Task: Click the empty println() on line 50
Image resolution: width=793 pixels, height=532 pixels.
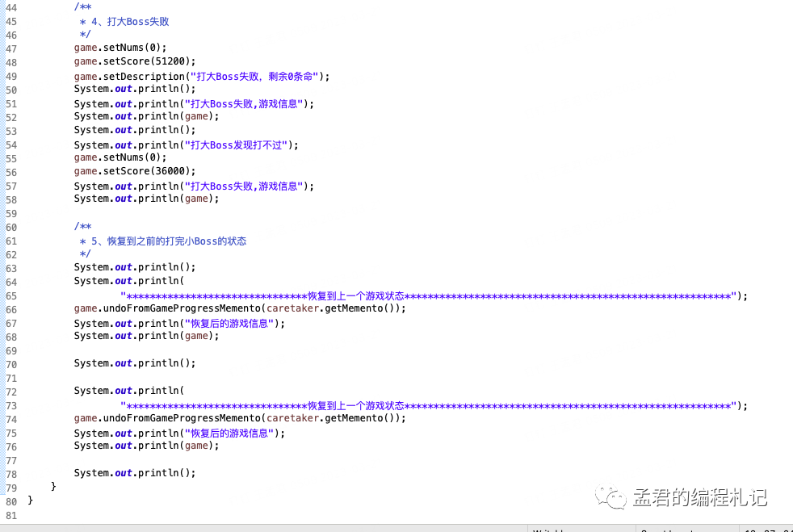Action: [x=135, y=89]
